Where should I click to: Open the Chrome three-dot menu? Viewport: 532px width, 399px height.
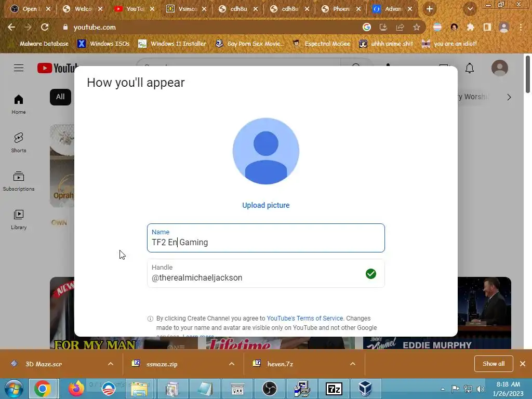[521, 27]
